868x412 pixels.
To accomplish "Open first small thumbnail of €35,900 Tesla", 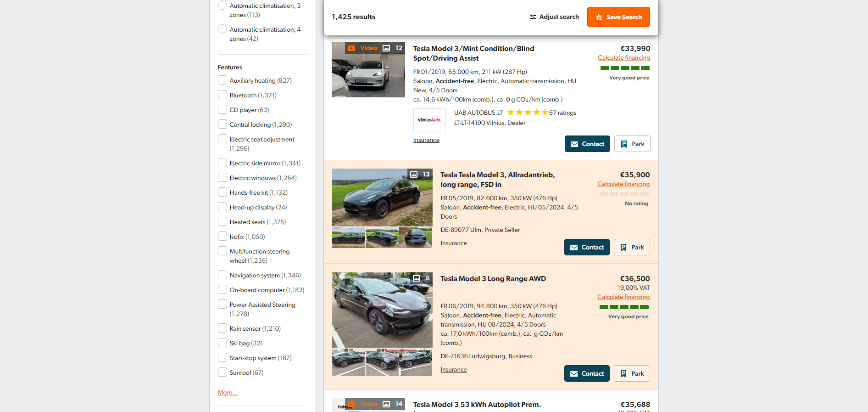I will (349, 237).
